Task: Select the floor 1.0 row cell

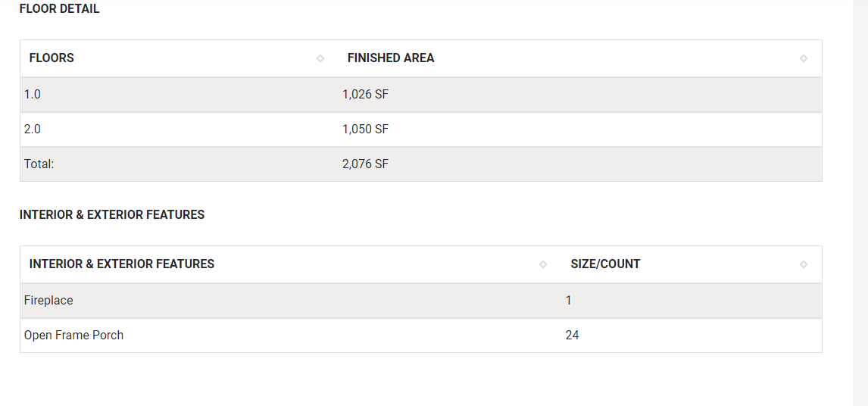Action: coord(33,95)
